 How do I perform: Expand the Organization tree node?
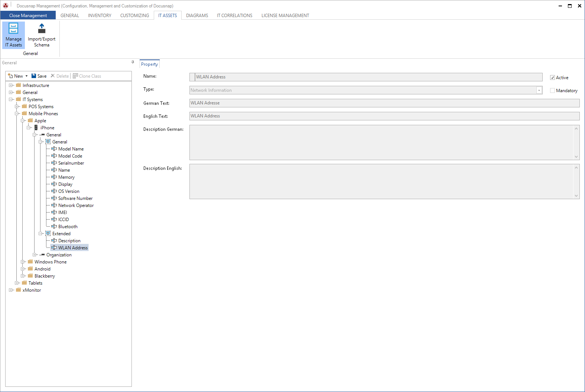click(x=35, y=255)
